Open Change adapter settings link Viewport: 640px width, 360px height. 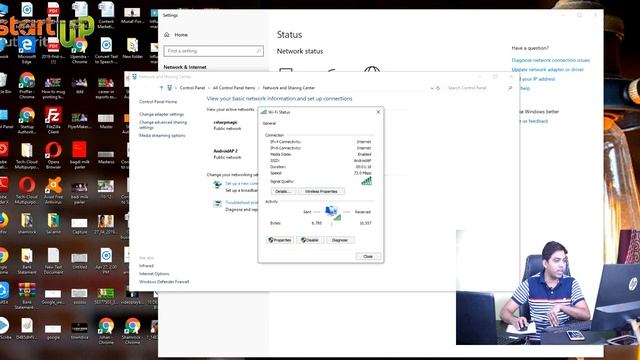tap(161, 114)
